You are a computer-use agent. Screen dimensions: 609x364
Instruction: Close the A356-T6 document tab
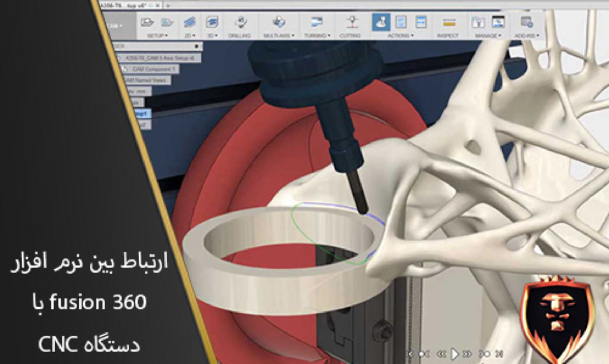tap(158, 5)
